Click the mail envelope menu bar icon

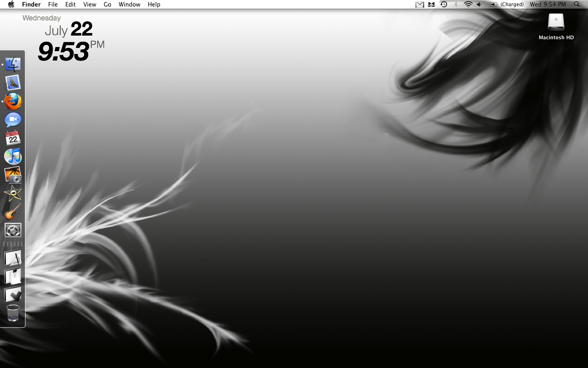[420, 4]
